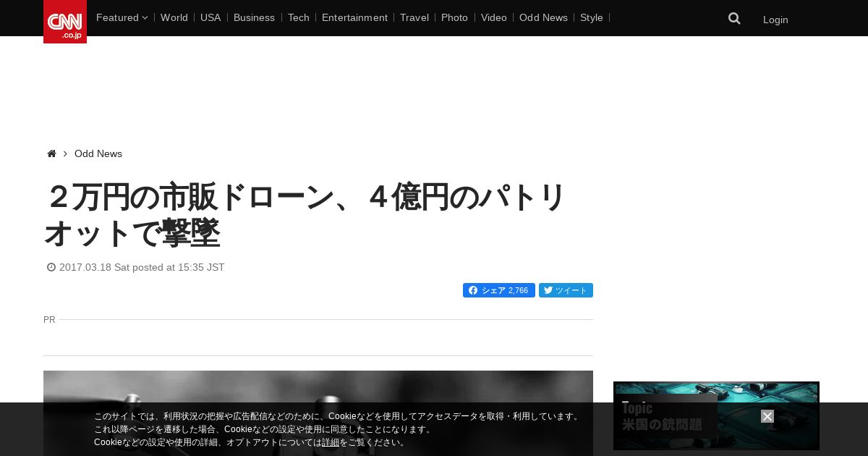868x456 pixels.
Task: Click the home breadcrumb icon
Action: (x=51, y=153)
